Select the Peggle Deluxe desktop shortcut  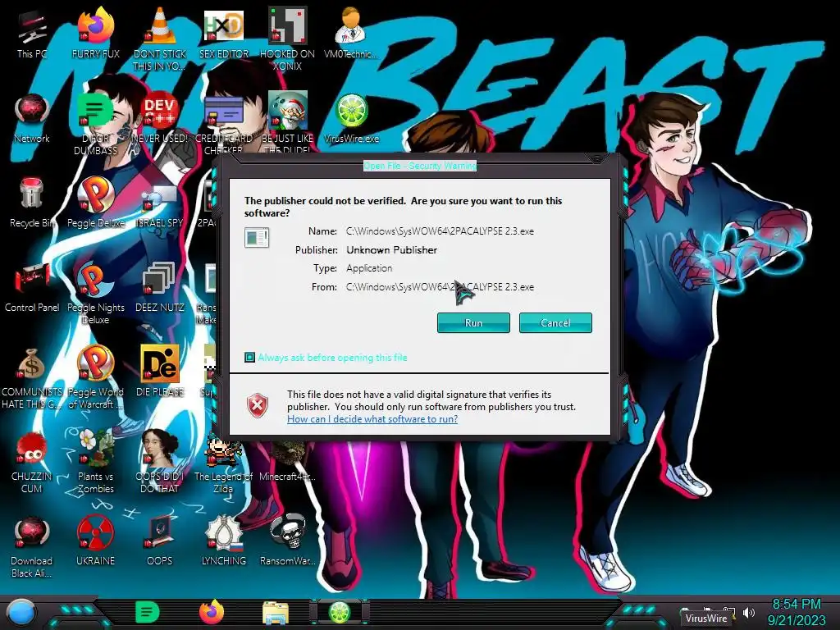[x=95, y=203]
